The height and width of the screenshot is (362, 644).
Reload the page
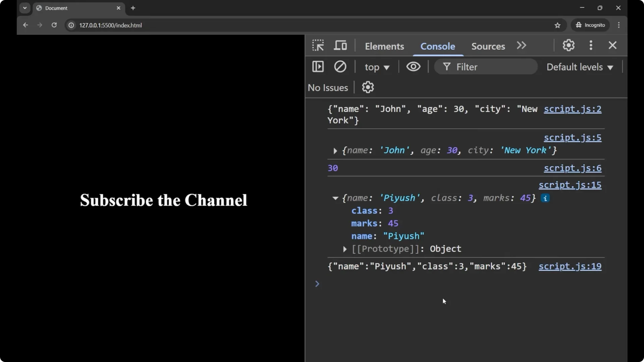tap(54, 25)
